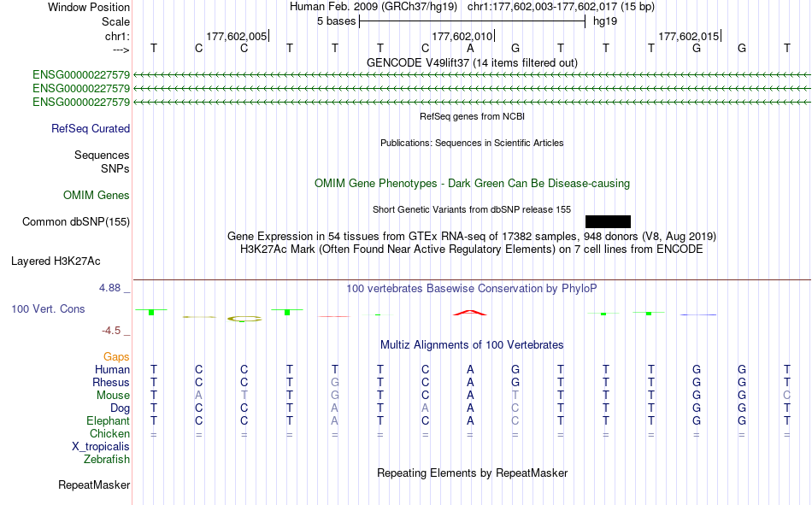
Task: Click the -4.5 lower PhyloP scale value
Action: (x=111, y=331)
